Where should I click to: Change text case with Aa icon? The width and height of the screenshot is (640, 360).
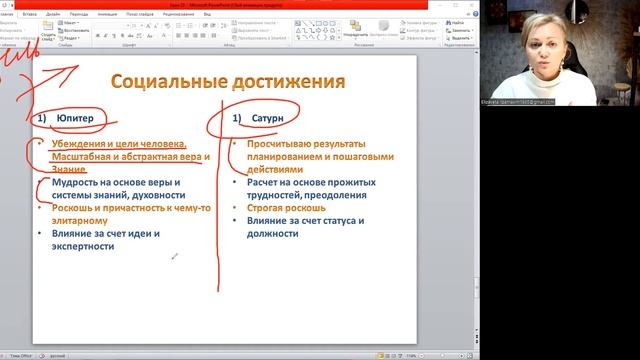[x=149, y=36]
